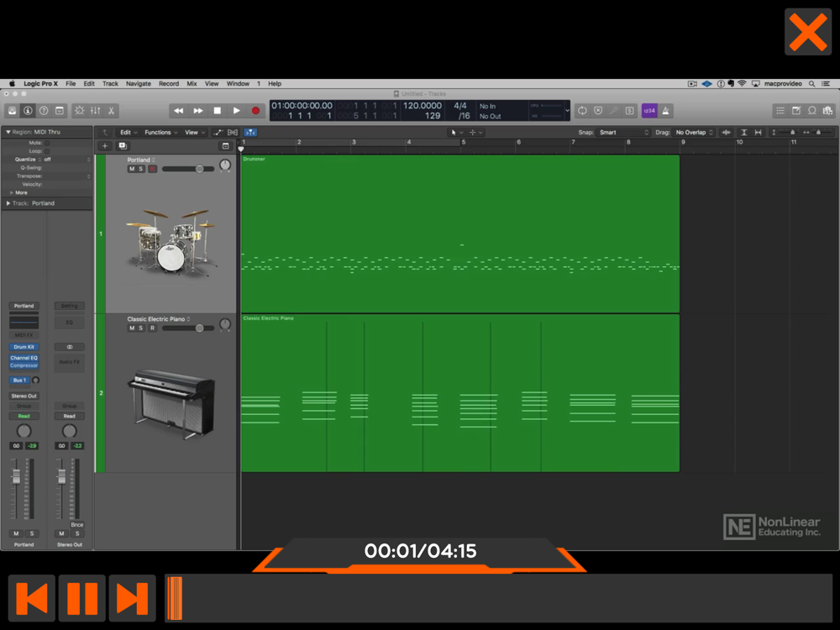Open the tracks area View dropdown
Viewport: 840px width, 630px height.
click(195, 133)
